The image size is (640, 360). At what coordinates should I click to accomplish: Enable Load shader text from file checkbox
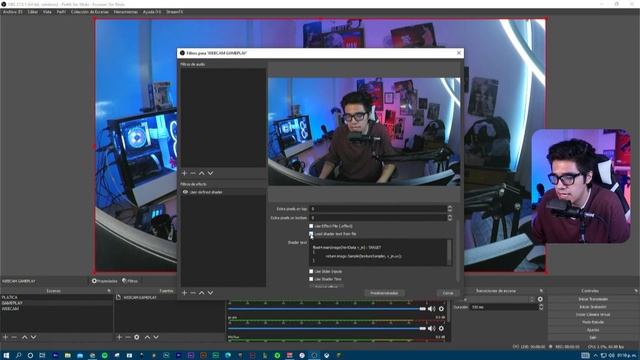point(311,234)
